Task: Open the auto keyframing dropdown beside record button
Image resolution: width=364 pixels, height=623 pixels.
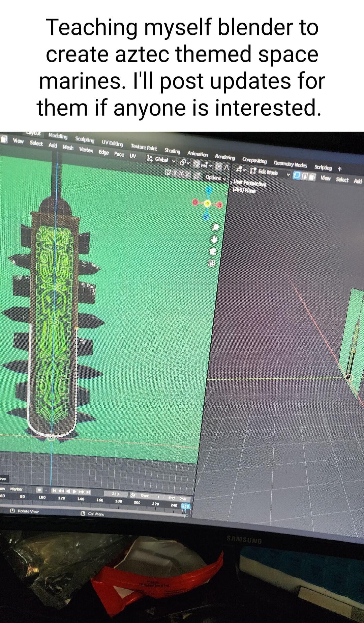Action: tap(46, 490)
